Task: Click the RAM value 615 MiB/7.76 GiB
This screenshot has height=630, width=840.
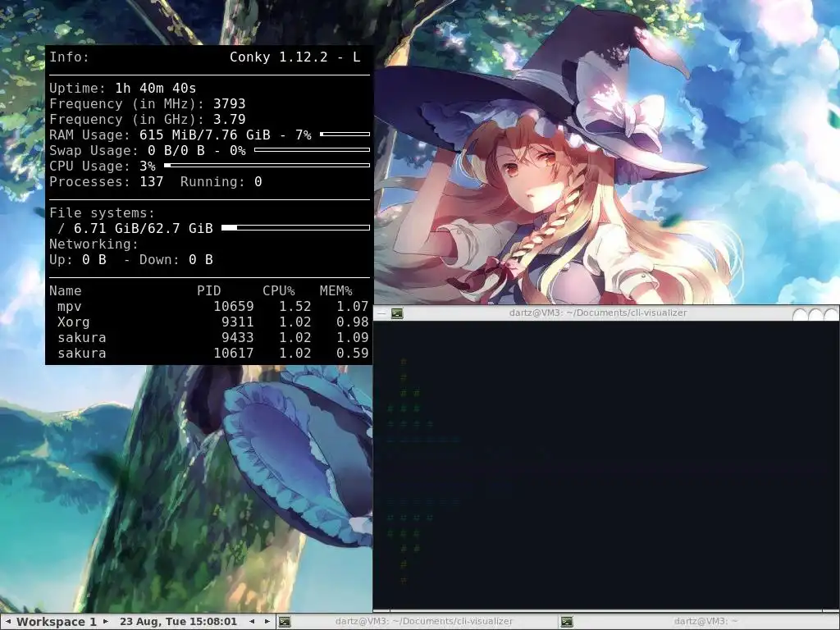Action: (x=204, y=135)
